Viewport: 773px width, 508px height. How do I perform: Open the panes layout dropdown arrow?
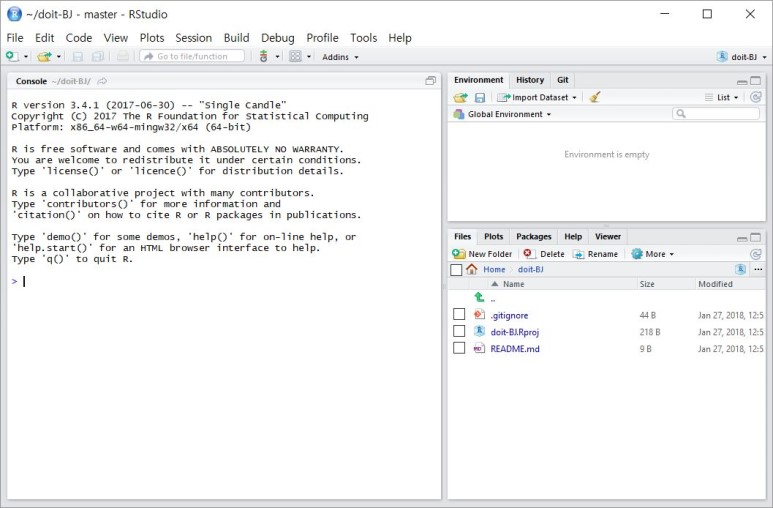(x=309, y=57)
